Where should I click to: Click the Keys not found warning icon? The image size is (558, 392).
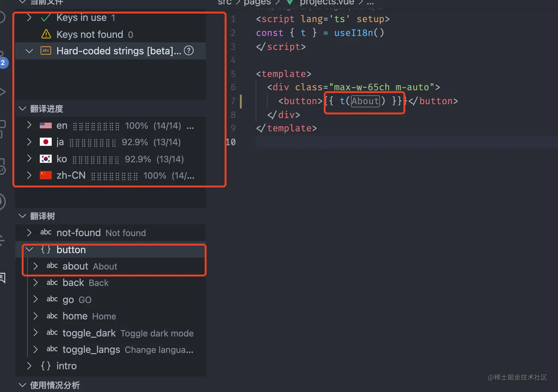(x=46, y=34)
